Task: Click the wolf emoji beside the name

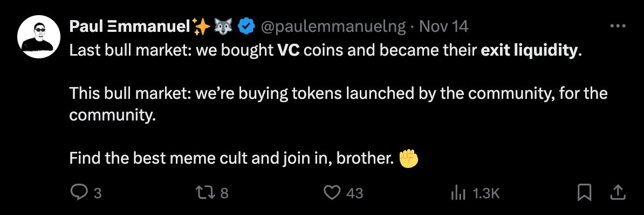Action: (223, 26)
